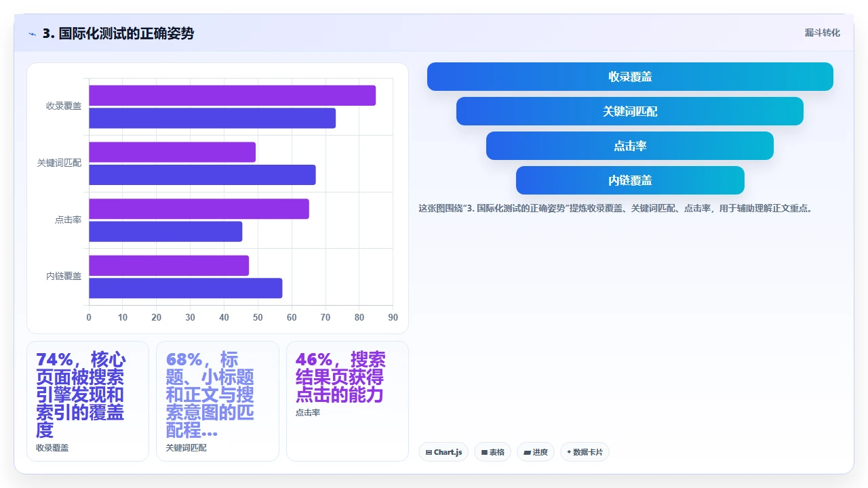This screenshot has height=488, width=868.
Task: Click the purple 点击率 bar
Action: point(199,209)
